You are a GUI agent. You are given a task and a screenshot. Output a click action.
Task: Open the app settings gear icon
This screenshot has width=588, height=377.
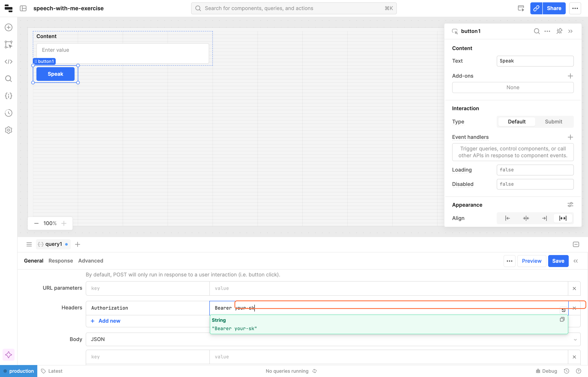coord(9,130)
